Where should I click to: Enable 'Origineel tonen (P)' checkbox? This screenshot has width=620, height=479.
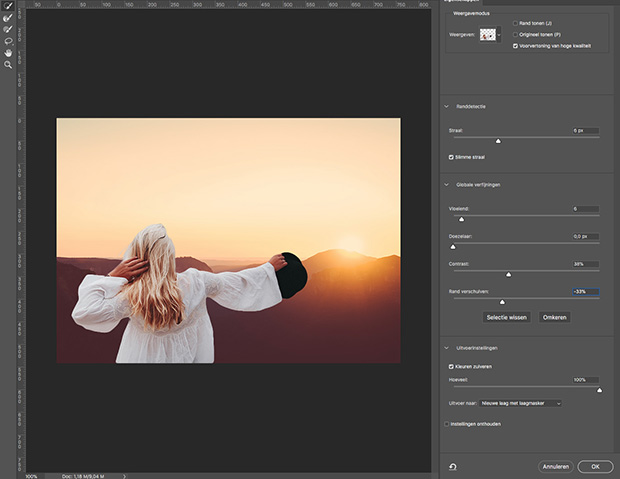[515, 34]
